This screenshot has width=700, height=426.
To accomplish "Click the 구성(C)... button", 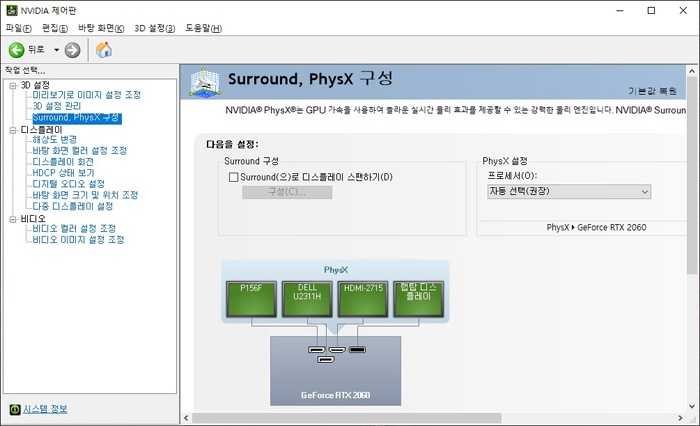I will (x=287, y=192).
